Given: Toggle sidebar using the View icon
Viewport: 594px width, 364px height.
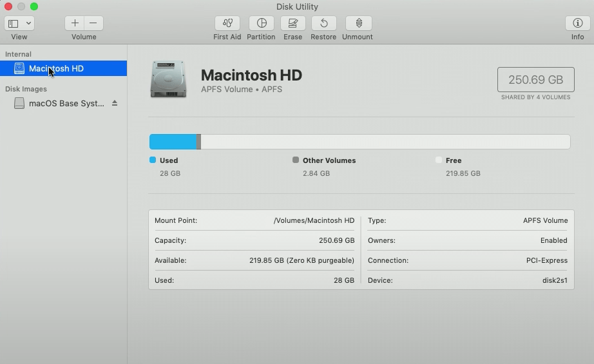Looking at the screenshot, I should point(14,23).
